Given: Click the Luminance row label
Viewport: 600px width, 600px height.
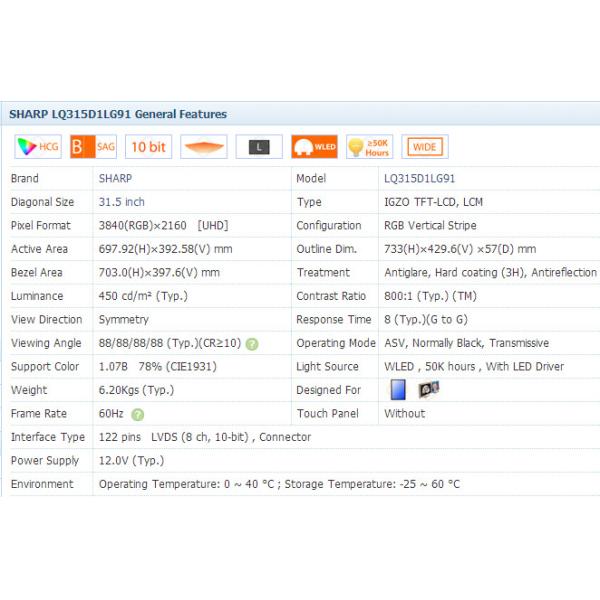Looking at the screenshot, I should [37, 296].
